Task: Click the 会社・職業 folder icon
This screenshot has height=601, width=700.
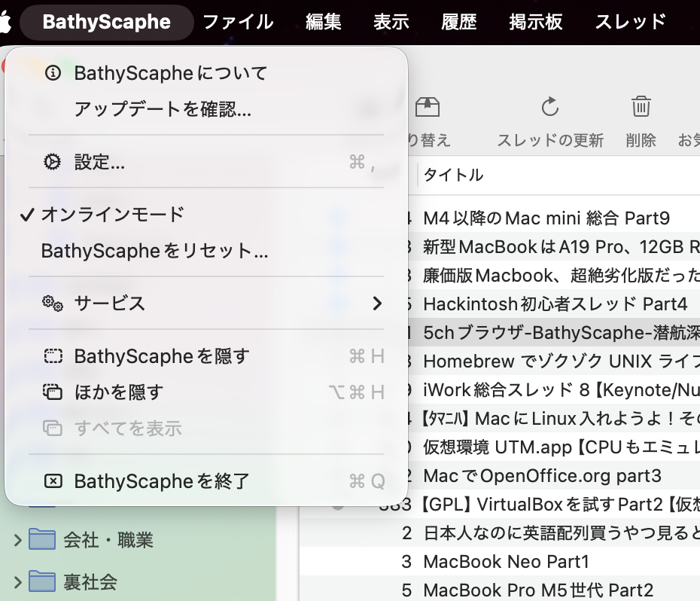Action: coord(42,539)
